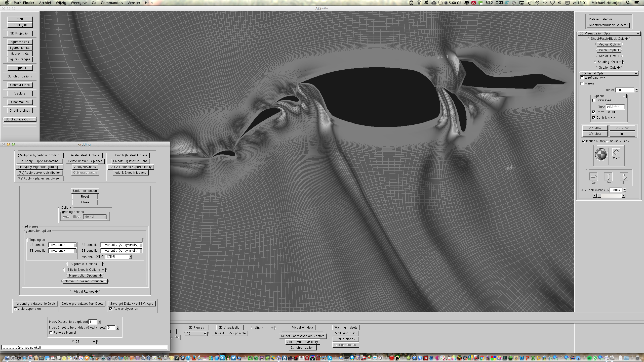The height and width of the screenshot is (362, 644).
Task: Expand the 2D Graphics Opts section
Action: 20,119
